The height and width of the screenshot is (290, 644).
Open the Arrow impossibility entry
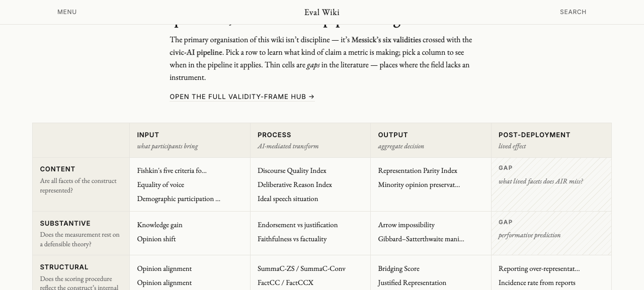point(406,225)
